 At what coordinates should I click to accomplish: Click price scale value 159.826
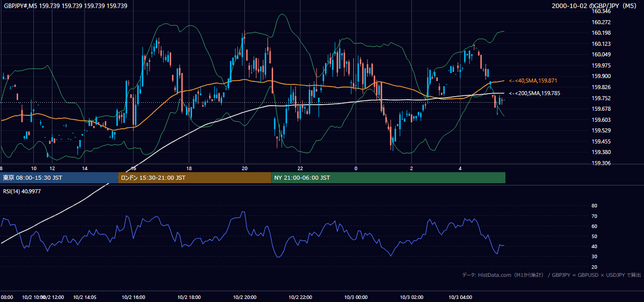[601, 87]
